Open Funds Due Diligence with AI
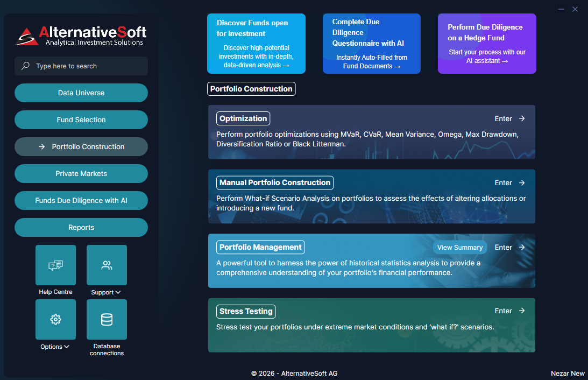This screenshot has width=588, height=380. click(x=81, y=201)
